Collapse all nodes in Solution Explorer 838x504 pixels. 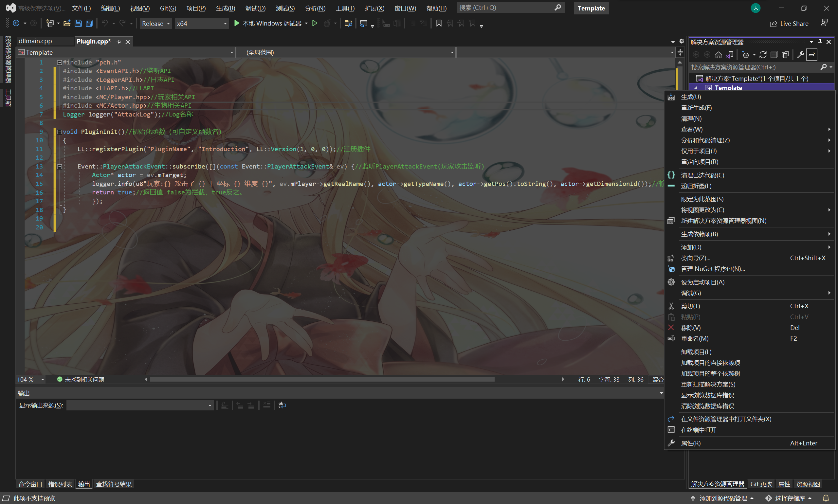pyautogui.click(x=774, y=55)
